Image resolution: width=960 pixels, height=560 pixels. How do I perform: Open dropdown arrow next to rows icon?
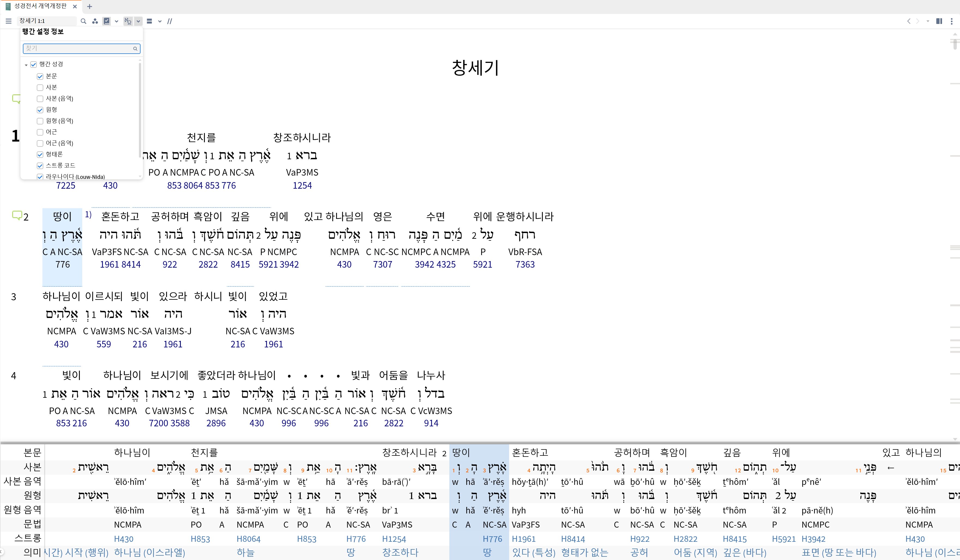[160, 21]
